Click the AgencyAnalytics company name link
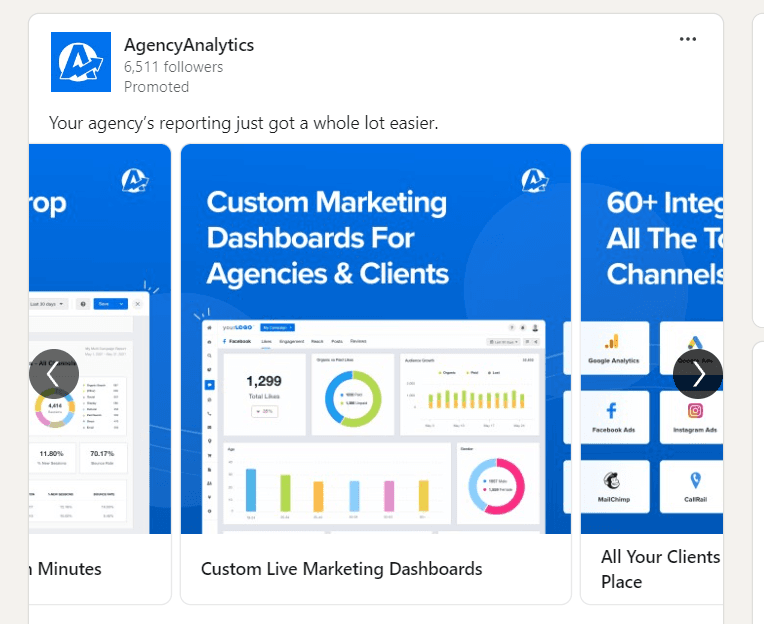Image resolution: width=764 pixels, height=624 pixels. click(189, 45)
